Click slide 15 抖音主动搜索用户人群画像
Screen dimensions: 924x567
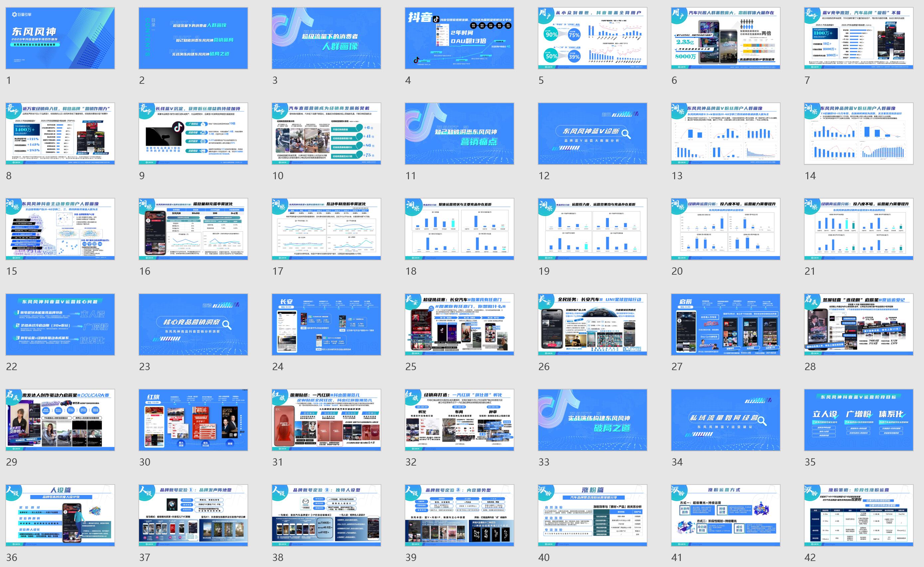click(60, 229)
